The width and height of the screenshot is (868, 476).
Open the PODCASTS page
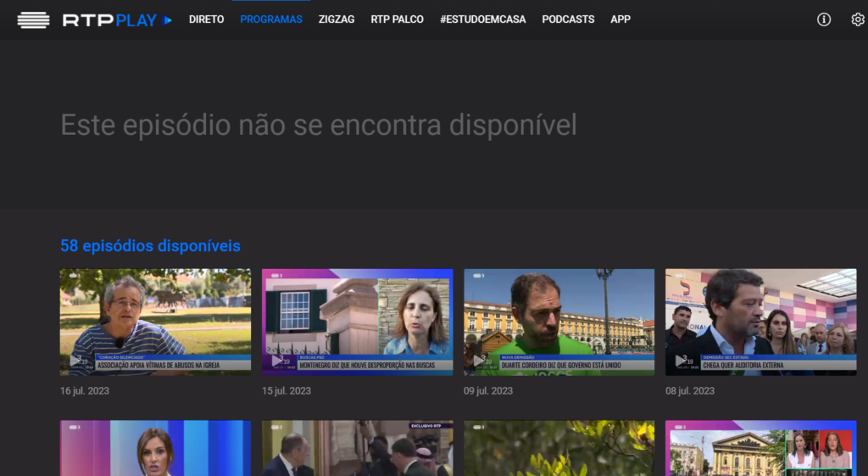pyautogui.click(x=568, y=20)
